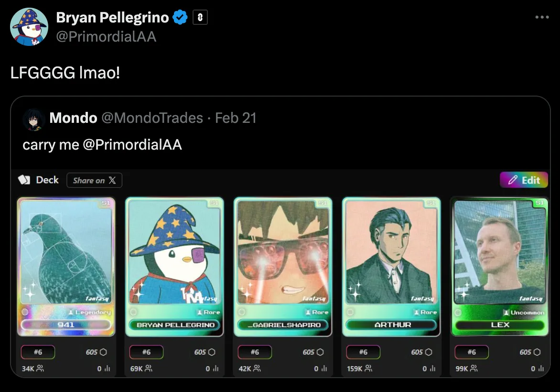Follow the @PrimordialAA mention in quoted text
The height and width of the screenshot is (392, 560).
132,145
